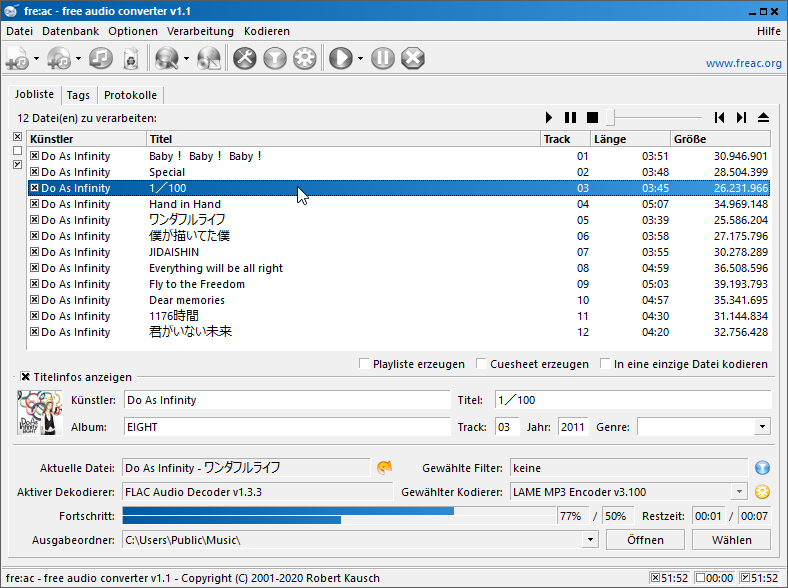Click the CD database query icon
This screenshot has height=588, width=788.
[164, 59]
